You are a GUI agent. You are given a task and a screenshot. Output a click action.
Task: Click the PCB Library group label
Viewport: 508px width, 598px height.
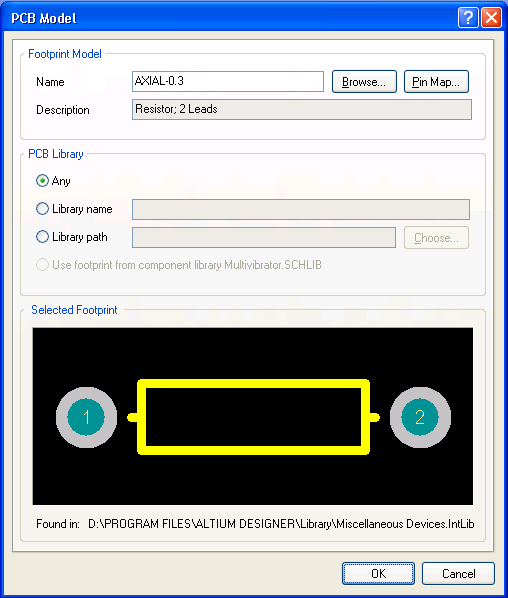(x=56, y=154)
